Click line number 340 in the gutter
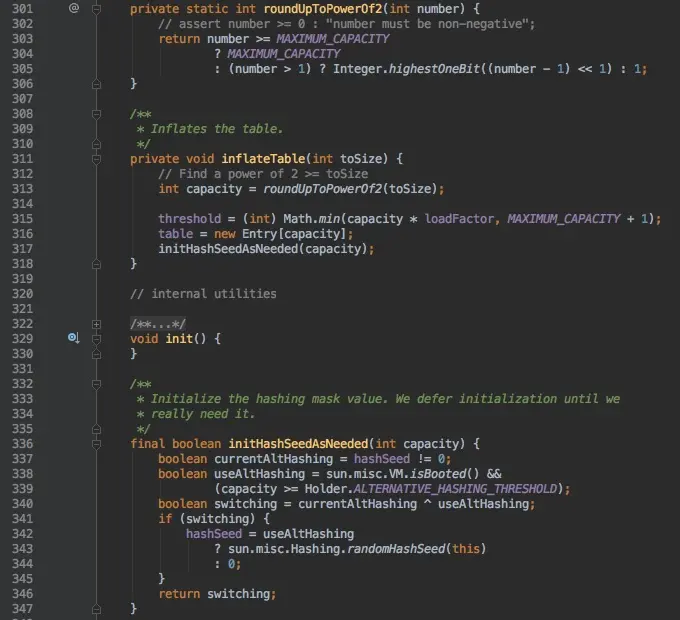The width and height of the screenshot is (680, 620). pos(23,503)
